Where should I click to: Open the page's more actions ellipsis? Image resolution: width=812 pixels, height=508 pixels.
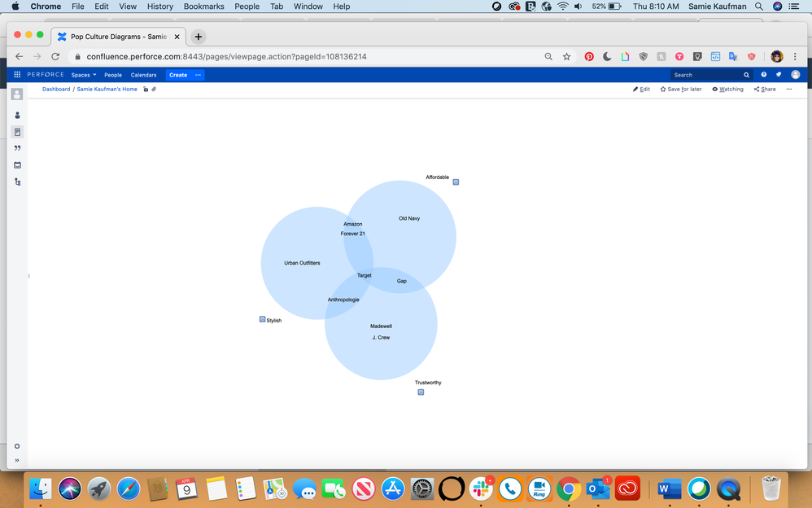tap(788, 90)
